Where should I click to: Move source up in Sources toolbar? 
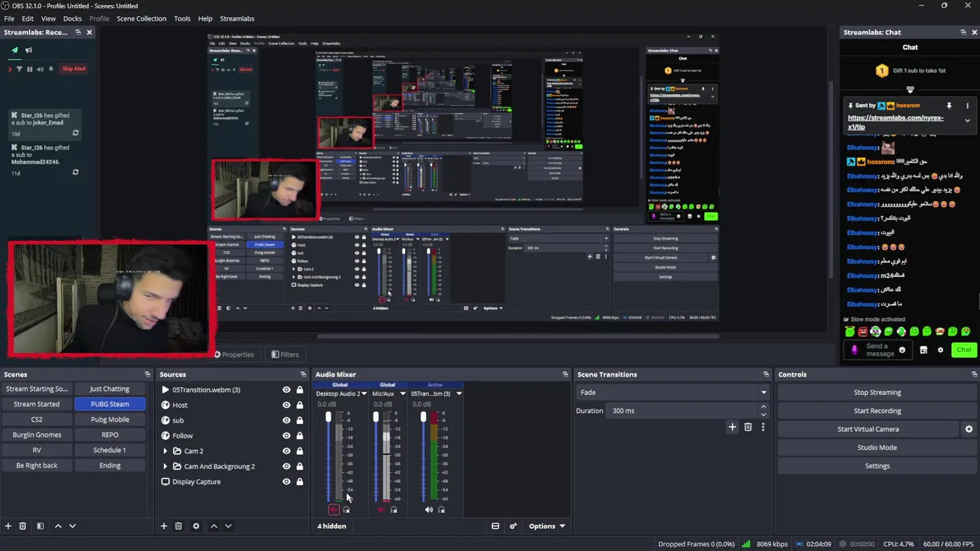[214, 526]
